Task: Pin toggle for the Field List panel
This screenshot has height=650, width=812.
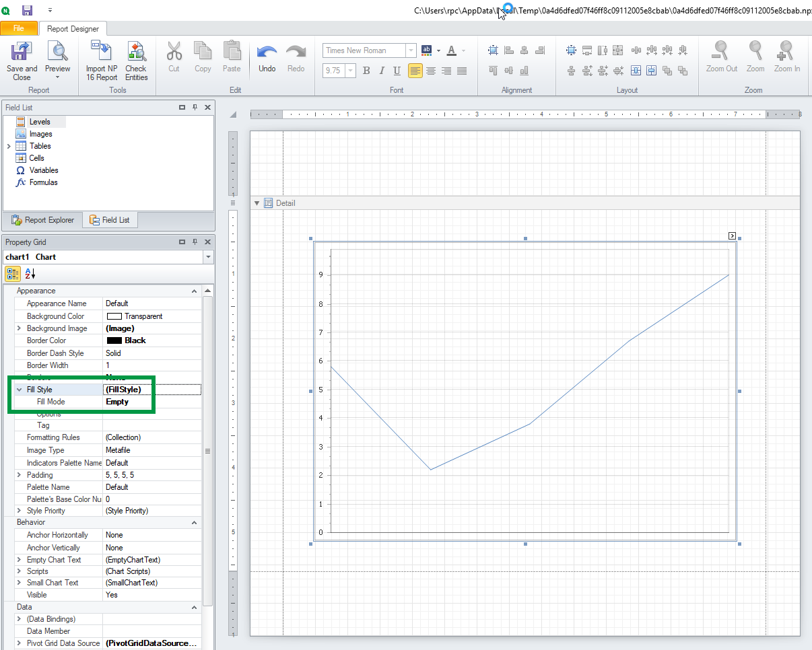Action: 195,107
